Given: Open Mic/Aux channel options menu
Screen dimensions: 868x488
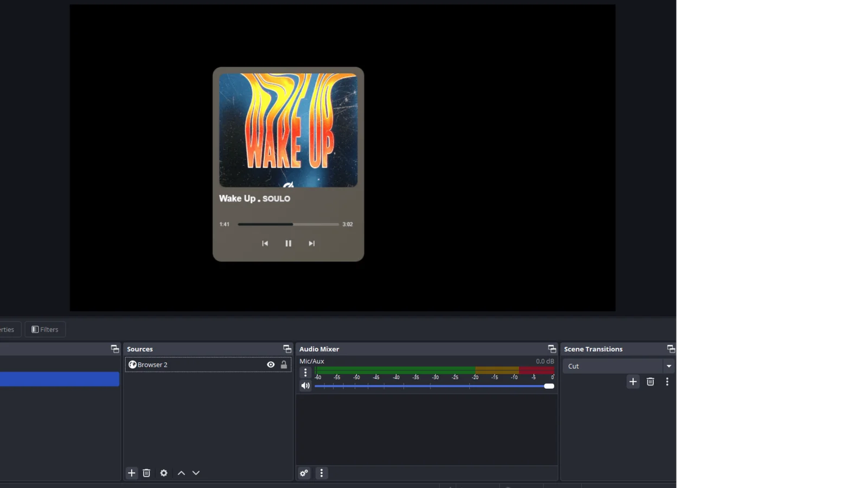Looking at the screenshot, I should [305, 373].
